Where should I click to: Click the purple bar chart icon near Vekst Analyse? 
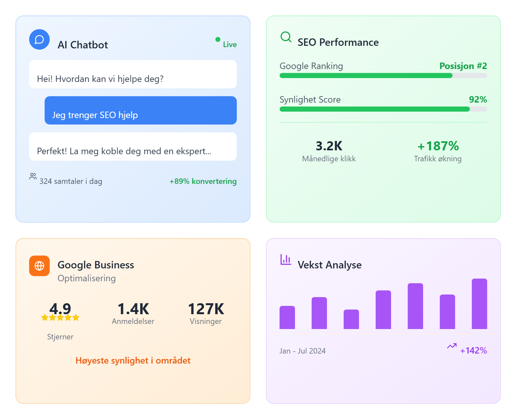click(286, 259)
